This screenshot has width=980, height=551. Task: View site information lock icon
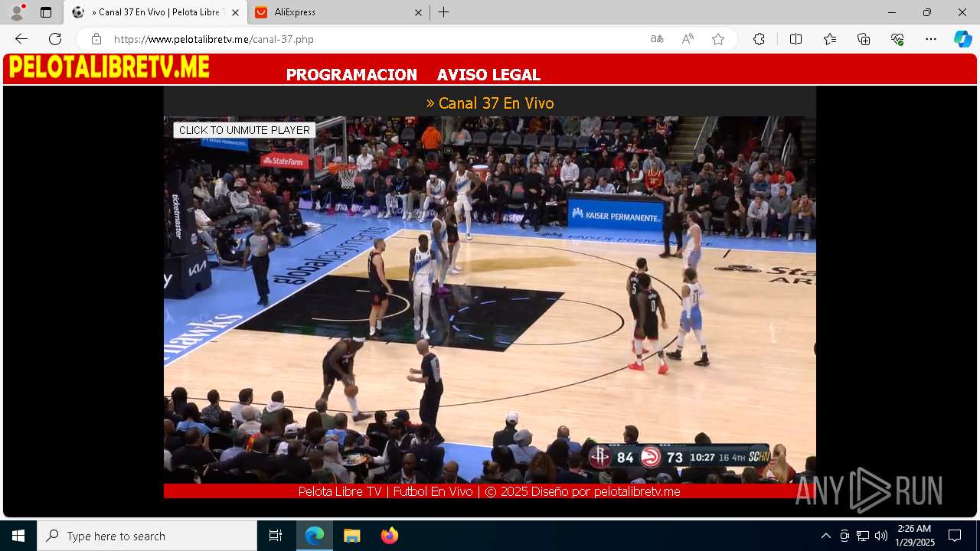(x=96, y=39)
